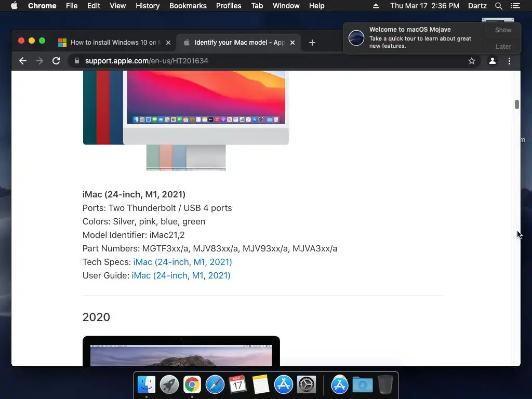Click the colorful iMac 24-inch product image

pyautogui.click(x=185, y=121)
